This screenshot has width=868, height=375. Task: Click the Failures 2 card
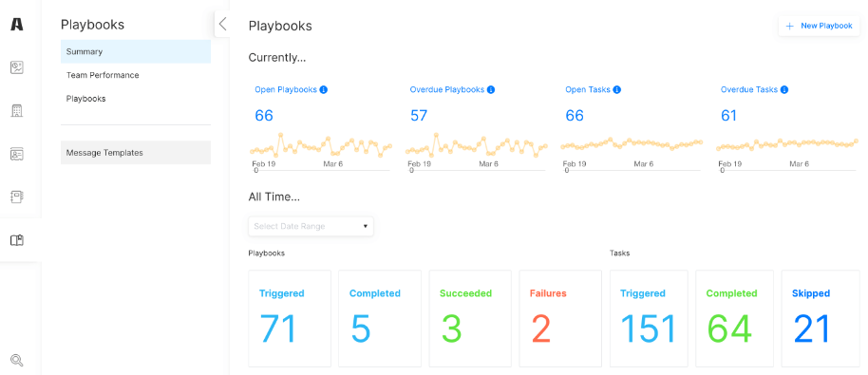[x=560, y=319]
